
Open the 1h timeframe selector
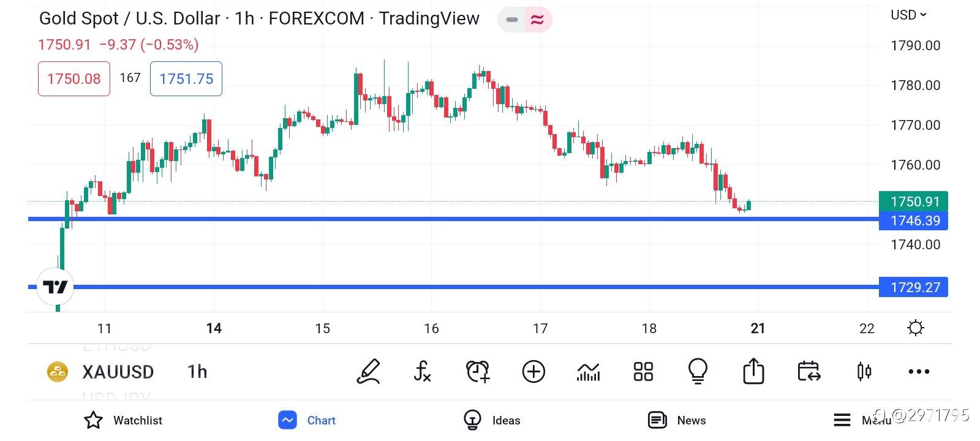pos(197,372)
